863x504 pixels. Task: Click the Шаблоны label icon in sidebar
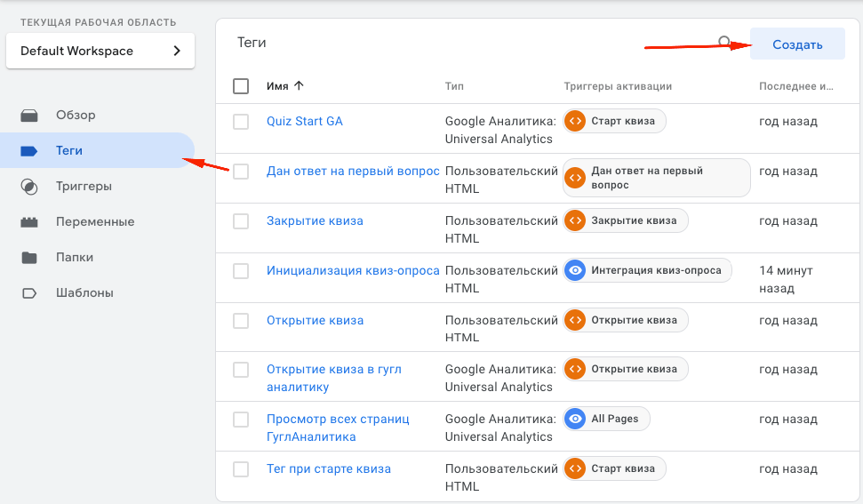pyautogui.click(x=29, y=293)
